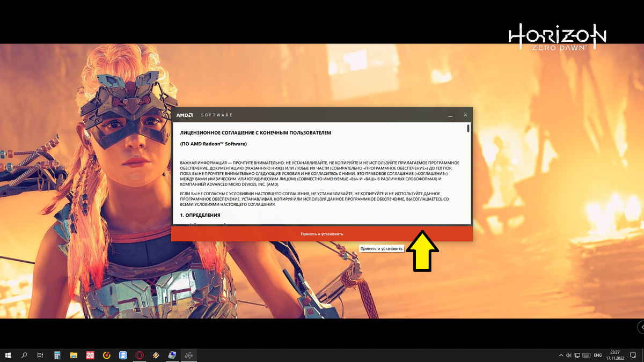Click the active AMD installer taskbar icon
Screen dimensions: 644x362
(x=189, y=355)
